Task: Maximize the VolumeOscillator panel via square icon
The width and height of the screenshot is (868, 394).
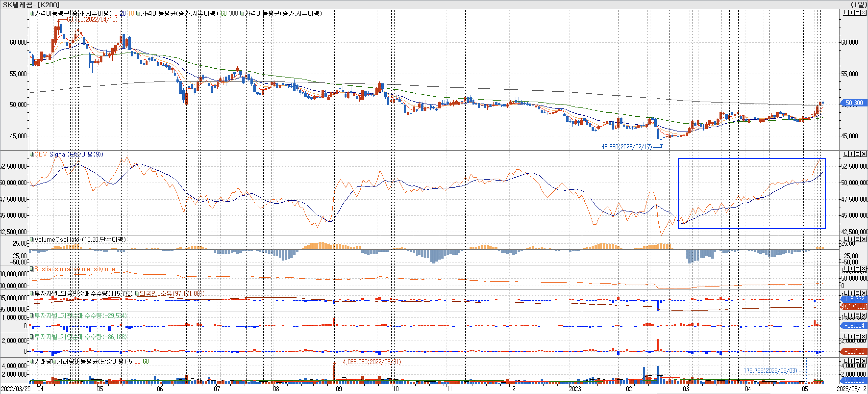Action: pyautogui.click(x=857, y=239)
